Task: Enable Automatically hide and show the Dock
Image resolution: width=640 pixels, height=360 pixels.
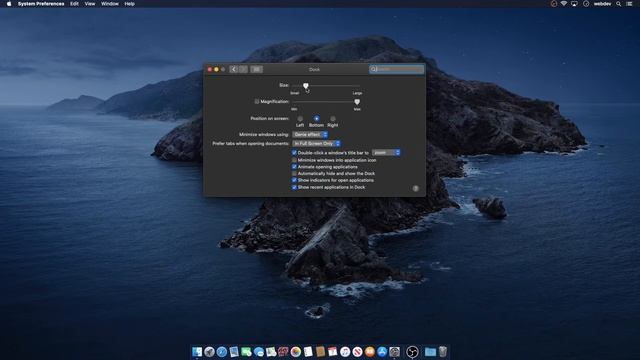Action: point(294,173)
